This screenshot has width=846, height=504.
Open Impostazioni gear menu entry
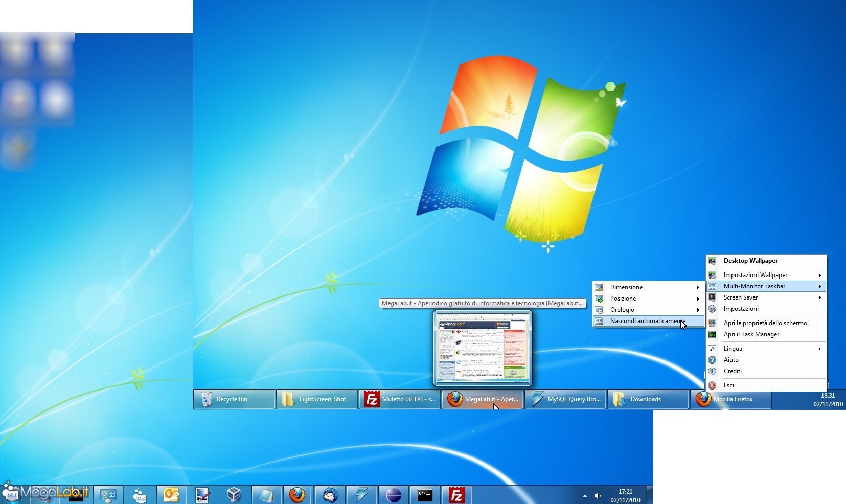tap(766, 309)
